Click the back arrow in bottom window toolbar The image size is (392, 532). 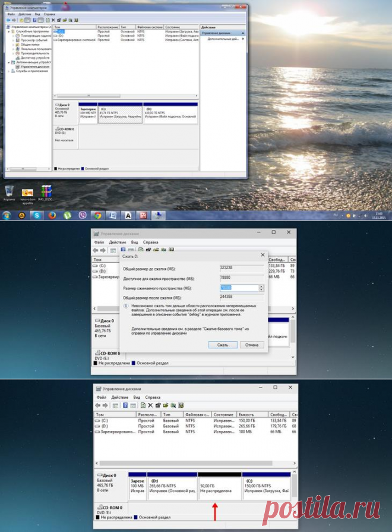[x=98, y=405]
